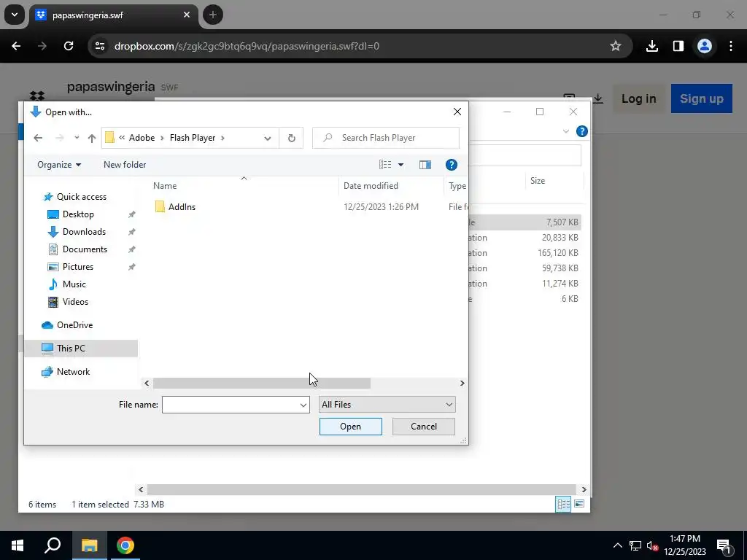Open Chrome tab search dropdown

[15, 15]
